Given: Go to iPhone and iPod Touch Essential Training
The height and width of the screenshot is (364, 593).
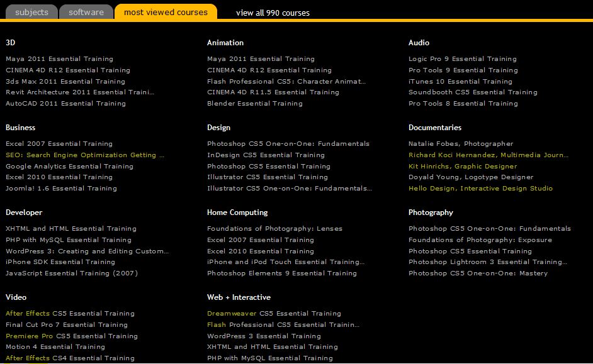Looking at the screenshot, I should (286, 262).
